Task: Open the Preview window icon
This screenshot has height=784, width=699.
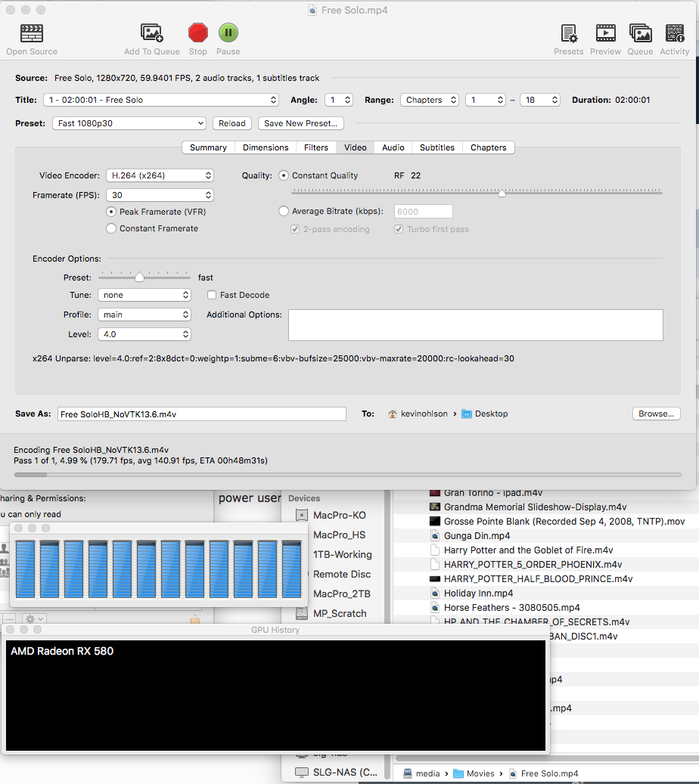Action: pyautogui.click(x=605, y=33)
